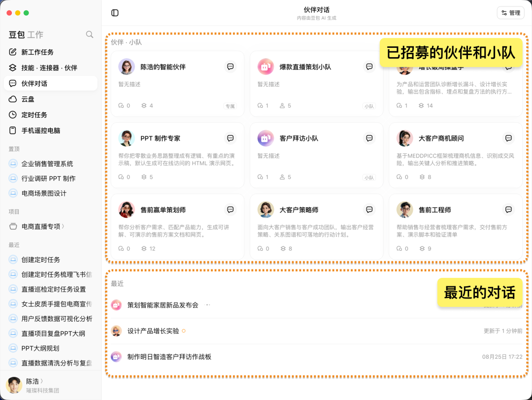This screenshot has width=532, height=400.
Task: Open 定时任务 in sidebar
Action: pos(51,115)
